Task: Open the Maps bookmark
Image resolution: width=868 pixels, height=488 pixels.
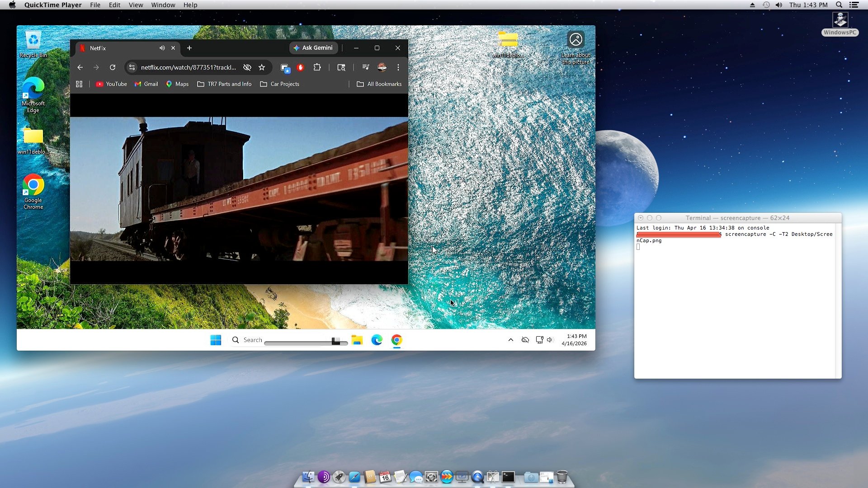Action: tap(177, 84)
